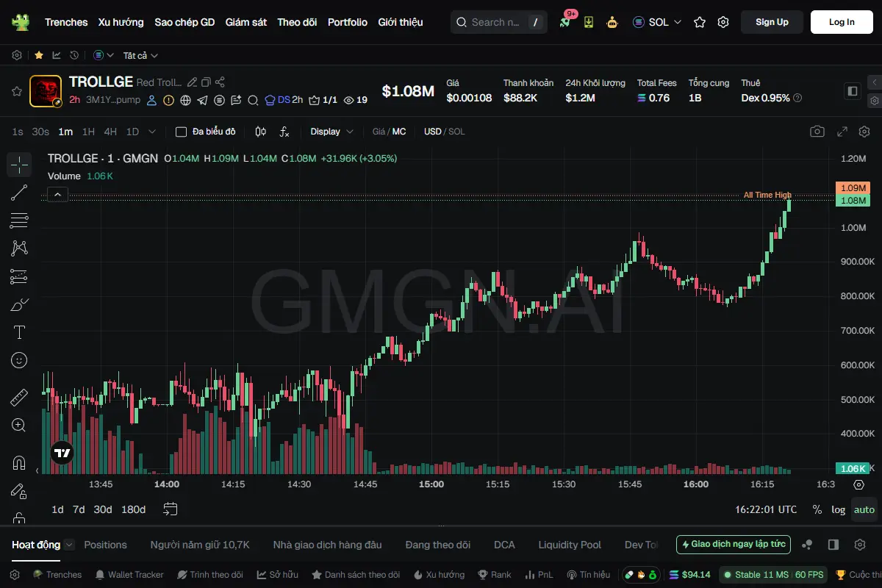Click the robot bot icon in header
Image resolution: width=882 pixels, height=588 pixels.
click(x=612, y=22)
